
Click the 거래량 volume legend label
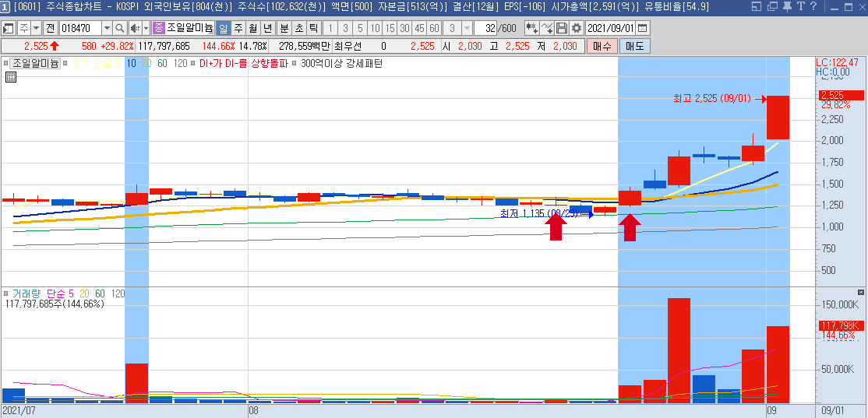[x=28, y=294]
